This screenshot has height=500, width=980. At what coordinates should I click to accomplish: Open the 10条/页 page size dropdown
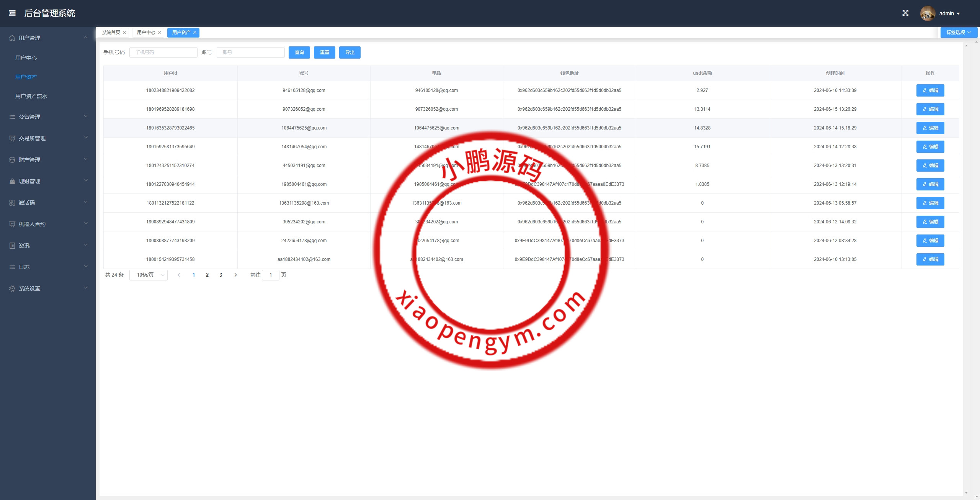click(149, 275)
